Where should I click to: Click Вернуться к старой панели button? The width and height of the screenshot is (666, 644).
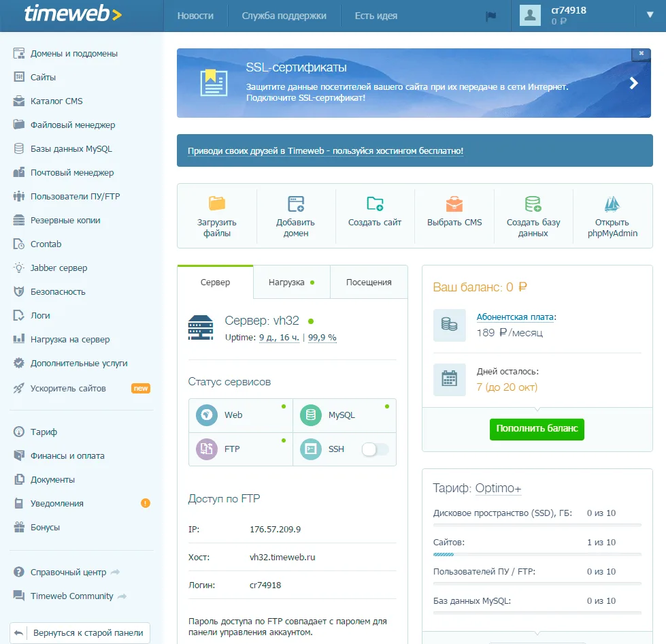[x=80, y=632]
